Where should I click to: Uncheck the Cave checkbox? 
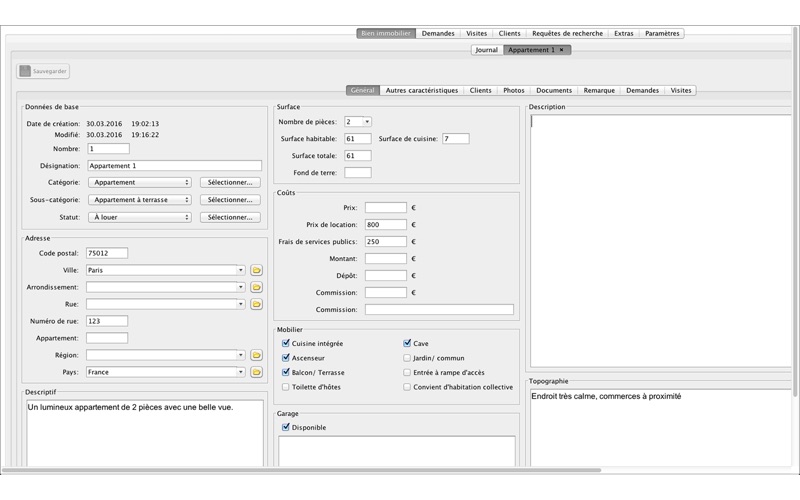click(x=407, y=343)
